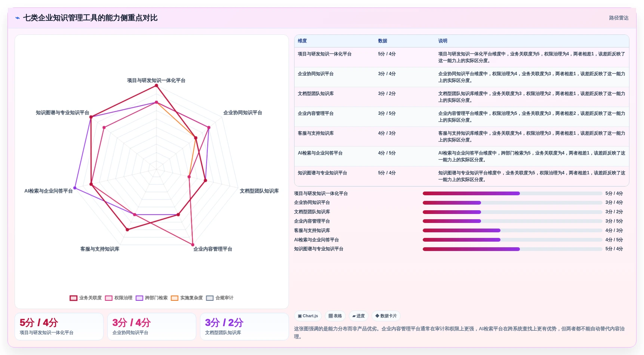Click table row 客服与支持知识库
The image size is (644, 355).
pyautogui.click(x=462, y=137)
